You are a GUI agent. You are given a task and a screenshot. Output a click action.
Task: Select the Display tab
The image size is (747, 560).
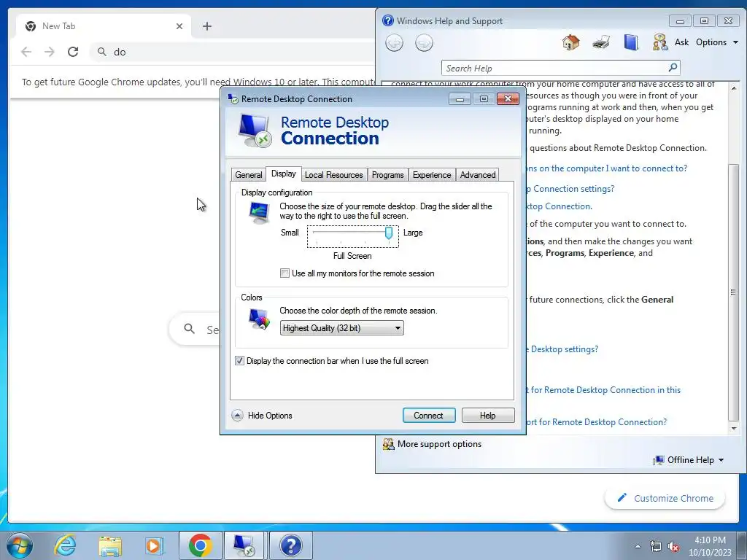(x=284, y=174)
